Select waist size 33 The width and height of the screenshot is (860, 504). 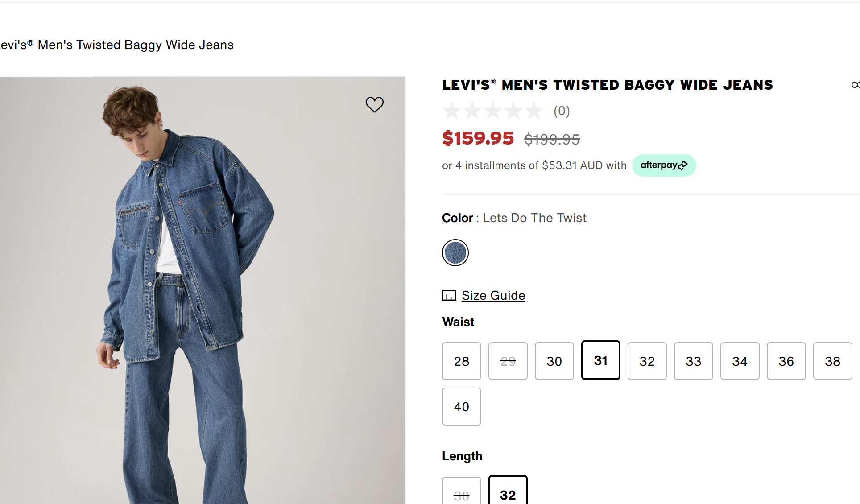point(693,361)
